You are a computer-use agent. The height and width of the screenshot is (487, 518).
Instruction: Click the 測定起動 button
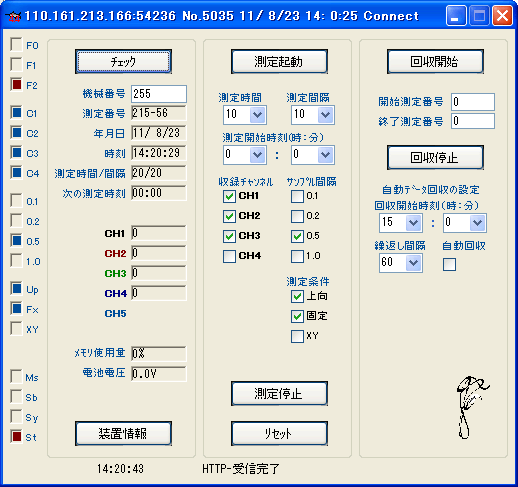pos(279,62)
